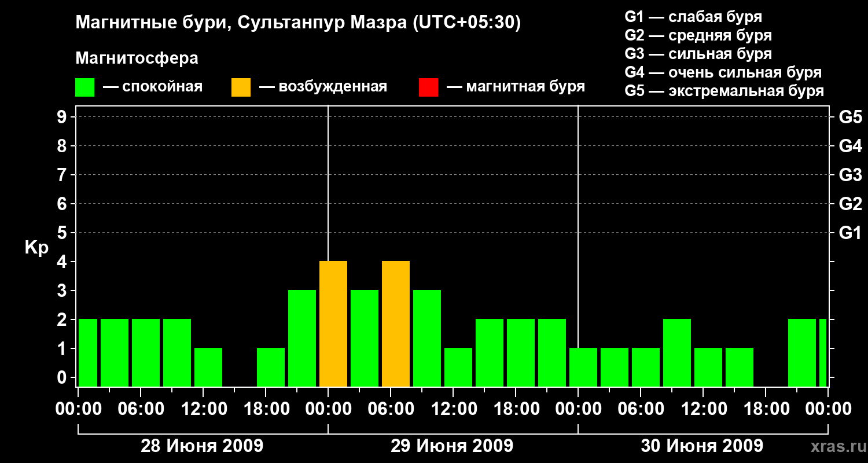Click the 'G2' label on the right axis
868x463 pixels.
point(850,204)
